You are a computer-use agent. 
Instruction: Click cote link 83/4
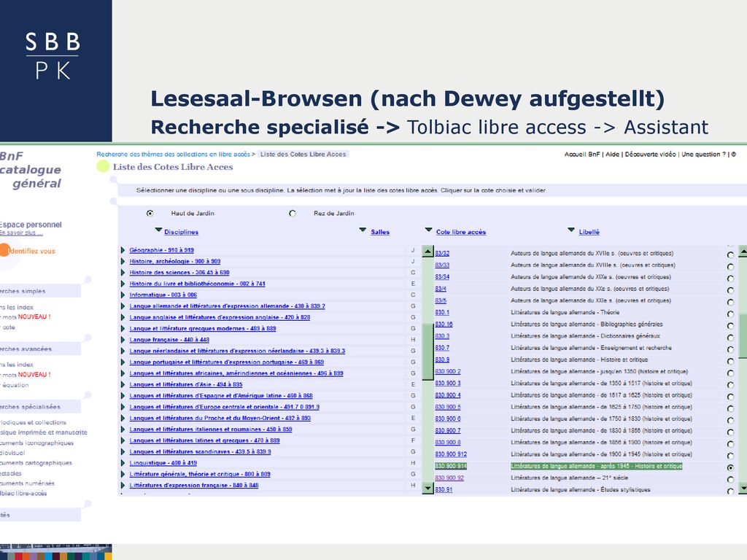click(x=441, y=289)
